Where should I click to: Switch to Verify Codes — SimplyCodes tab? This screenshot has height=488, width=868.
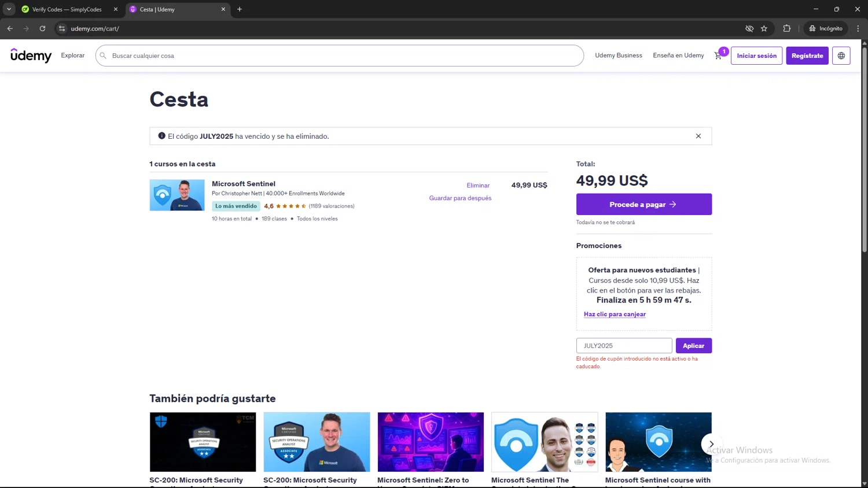[x=67, y=9]
